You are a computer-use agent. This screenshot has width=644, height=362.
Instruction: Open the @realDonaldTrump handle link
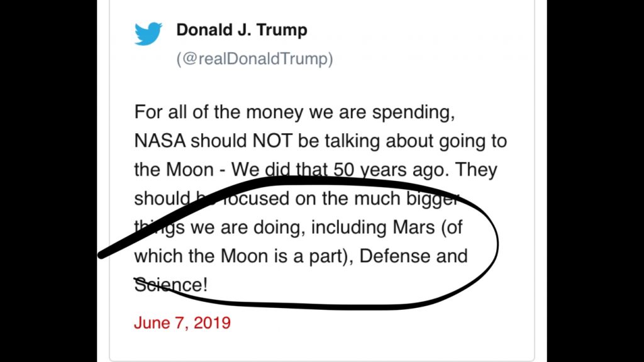255,58
